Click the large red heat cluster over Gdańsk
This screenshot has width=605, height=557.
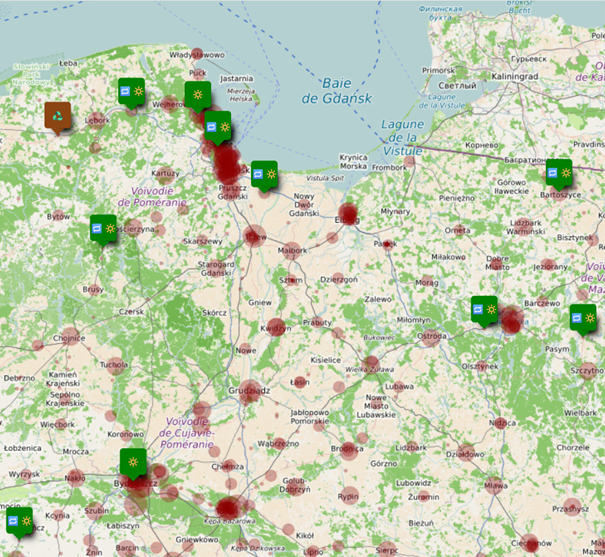coord(227,163)
